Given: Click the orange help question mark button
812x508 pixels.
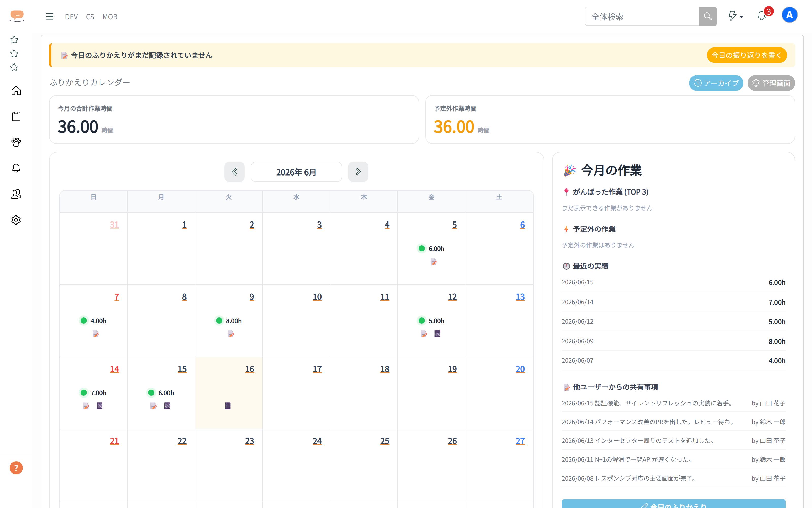Looking at the screenshot, I should pos(16,468).
